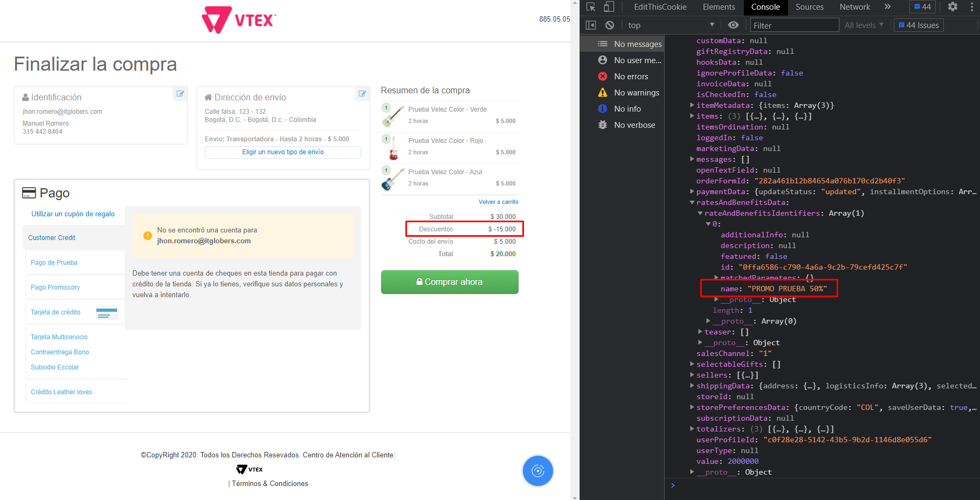This screenshot has height=500, width=980.
Task: Click the VTEX logo in header
Action: 239,20
